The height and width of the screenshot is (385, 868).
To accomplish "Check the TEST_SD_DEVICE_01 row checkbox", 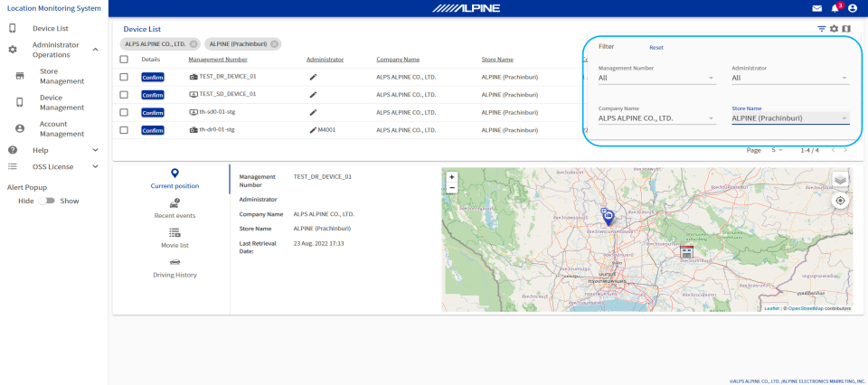I will [124, 95].
